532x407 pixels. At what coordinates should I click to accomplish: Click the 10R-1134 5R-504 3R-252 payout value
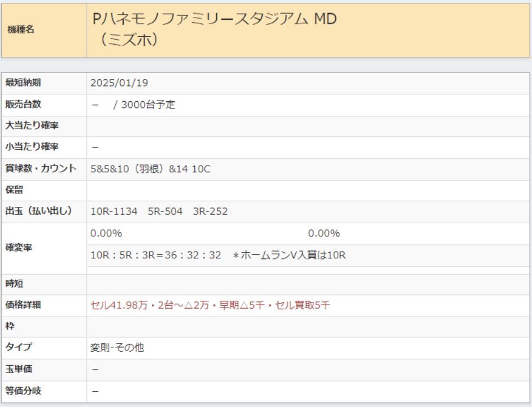[x=159, y=211]
